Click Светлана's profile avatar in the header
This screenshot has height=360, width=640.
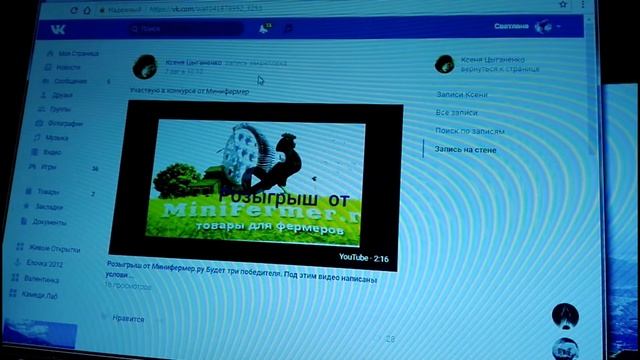click(x=544, y=27)
